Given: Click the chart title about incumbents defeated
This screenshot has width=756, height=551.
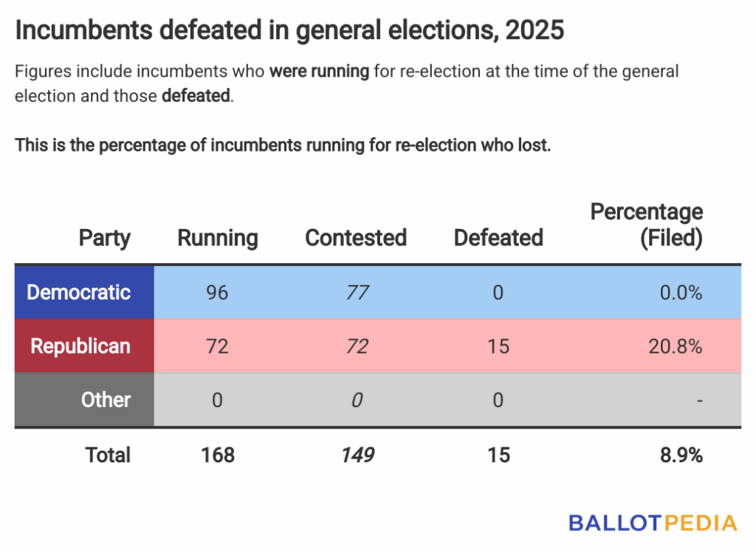Looking at the screenshot, I should click(x=289, y=30).
